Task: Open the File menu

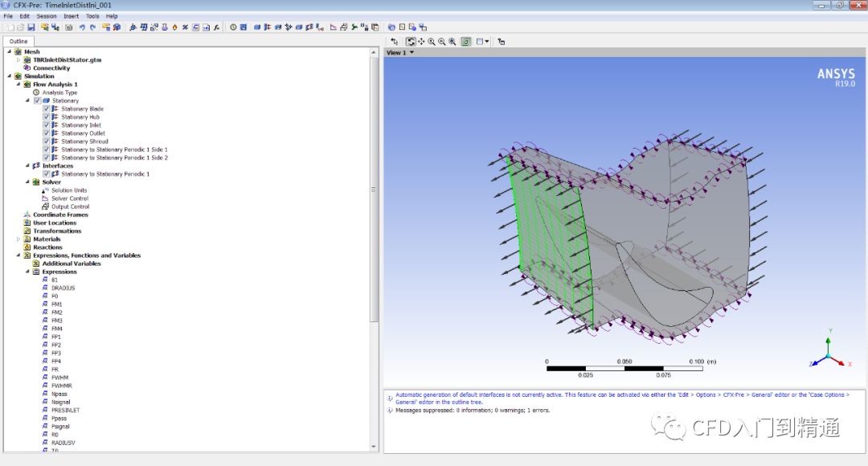Action: tap(8, 16)
